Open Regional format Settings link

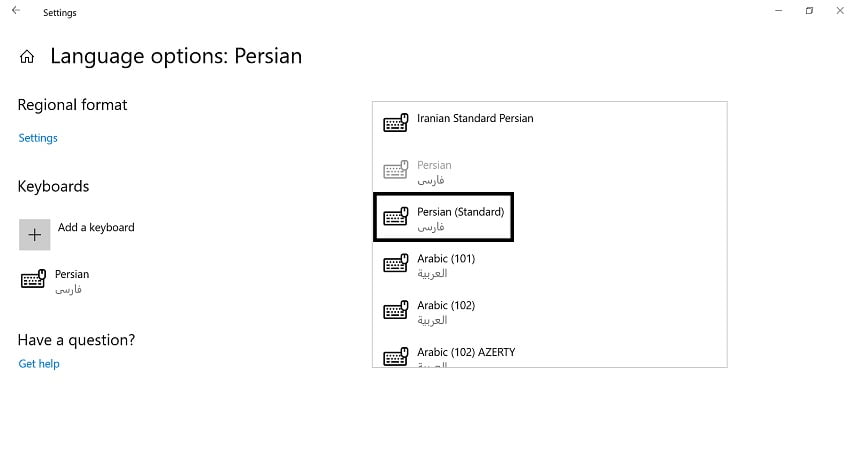(38, 138)
